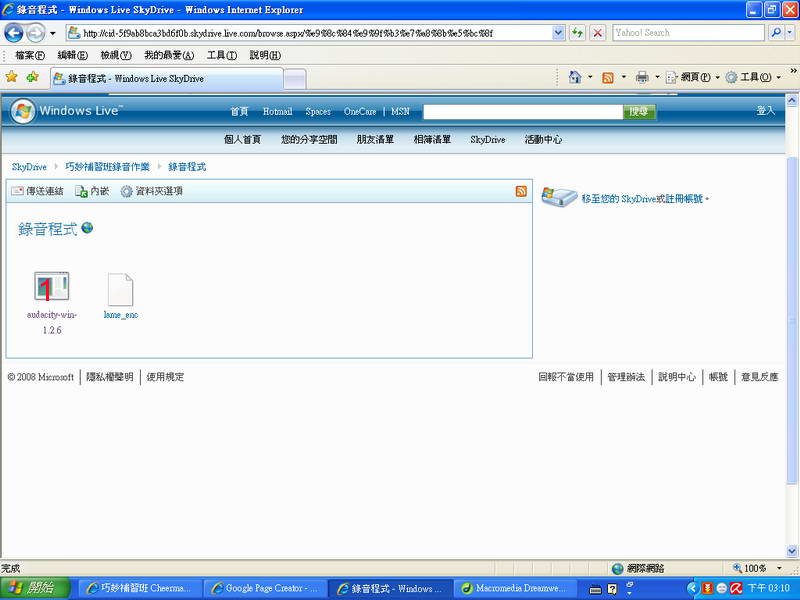The height and width of the screenshot is (600, 800).
Task: Refresh the page with the green arrows icon
Action: (577, 33)
